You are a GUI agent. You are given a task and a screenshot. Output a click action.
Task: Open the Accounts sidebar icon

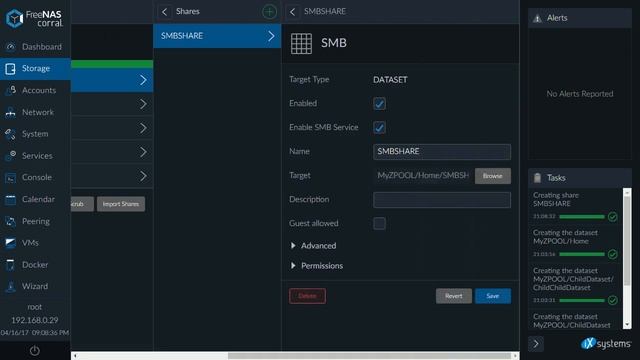[11, 90]
